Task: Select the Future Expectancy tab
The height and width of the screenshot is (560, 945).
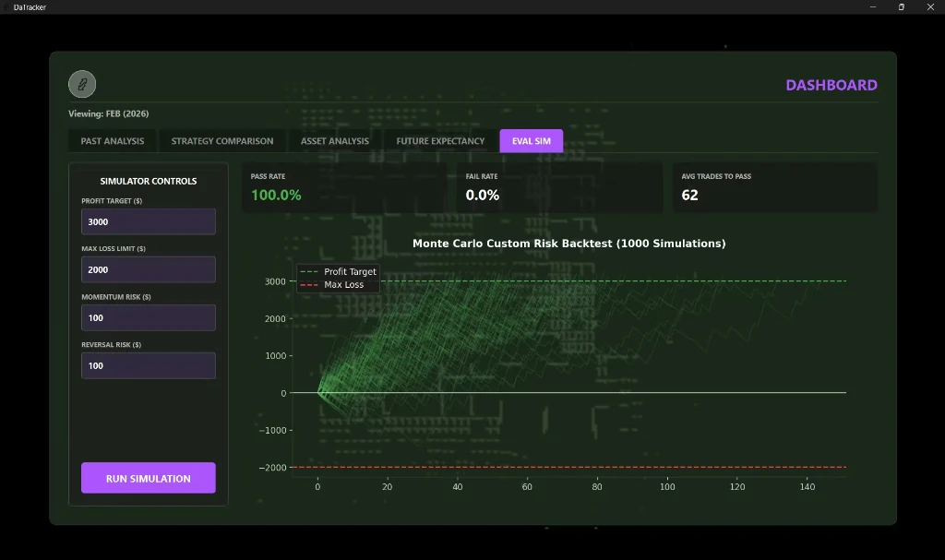Action: (x=440, y=141)
